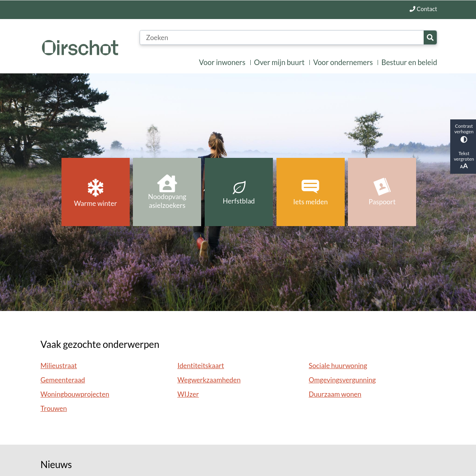Open the Paspoort tile label

point(382,202)
